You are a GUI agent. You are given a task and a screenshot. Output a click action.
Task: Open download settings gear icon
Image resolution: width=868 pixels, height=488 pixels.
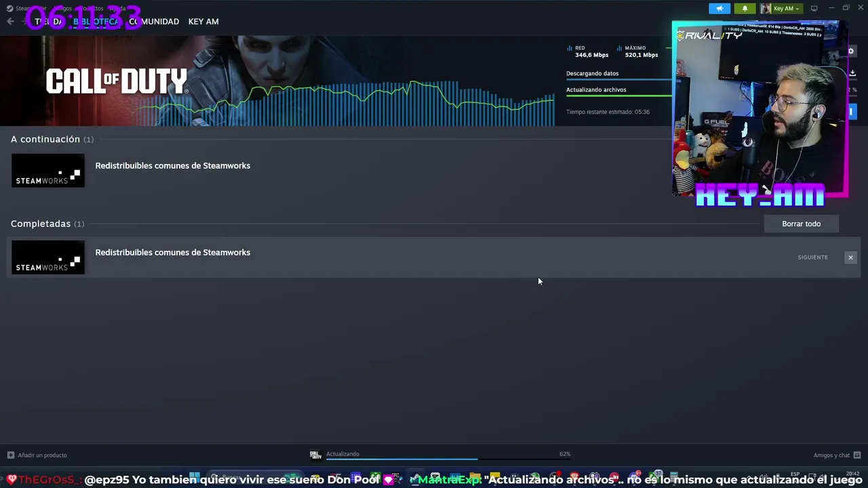851,51
